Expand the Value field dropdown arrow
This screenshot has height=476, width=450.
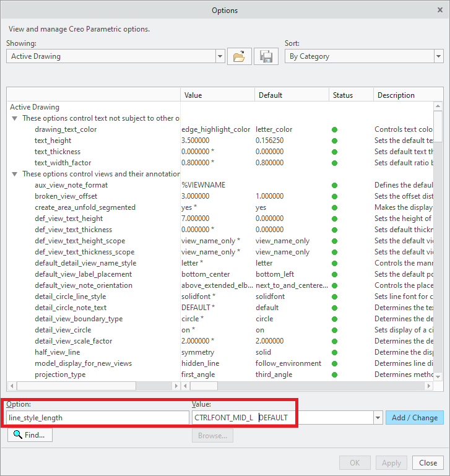tap(378, 418)
